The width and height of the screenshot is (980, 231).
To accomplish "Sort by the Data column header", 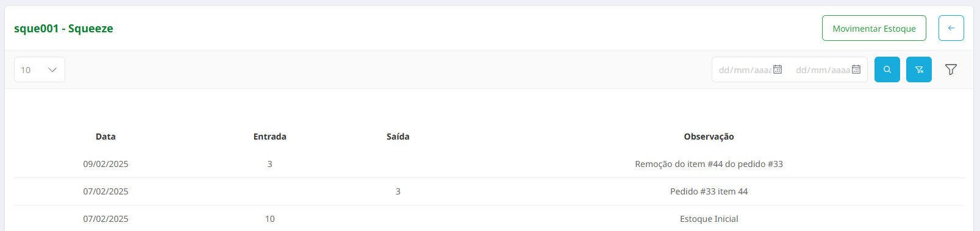I will click(x=106, y=137).
